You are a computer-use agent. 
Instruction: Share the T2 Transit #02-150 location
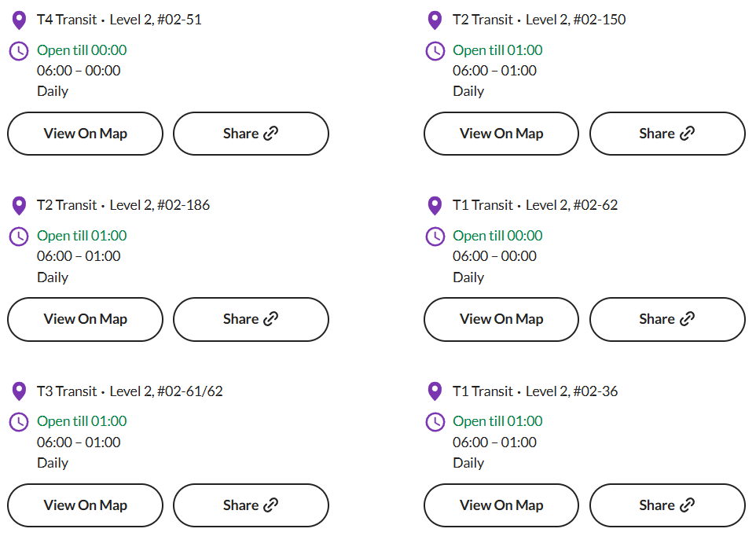point(667,134)
